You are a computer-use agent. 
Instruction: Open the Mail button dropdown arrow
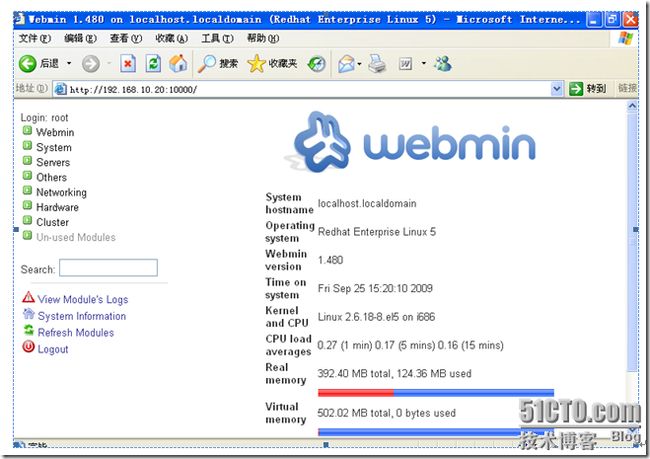pos(359,63)
